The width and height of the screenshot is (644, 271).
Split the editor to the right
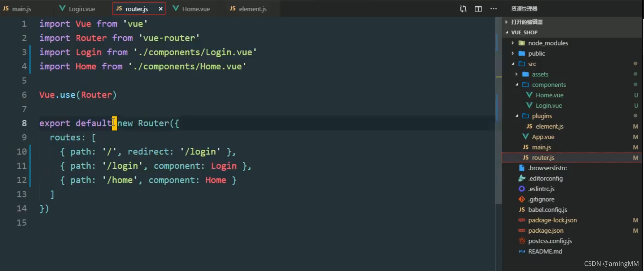(x=478, y=9)
